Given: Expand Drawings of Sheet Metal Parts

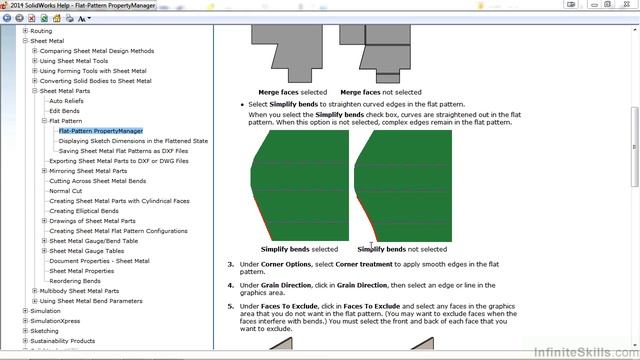Looking at the screenshot, I should coord(44,221).
